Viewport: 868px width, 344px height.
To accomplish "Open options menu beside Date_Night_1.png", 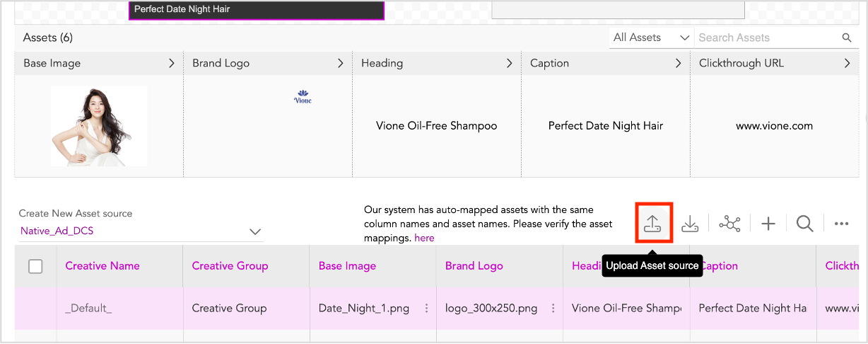I will tap(426, 309).
